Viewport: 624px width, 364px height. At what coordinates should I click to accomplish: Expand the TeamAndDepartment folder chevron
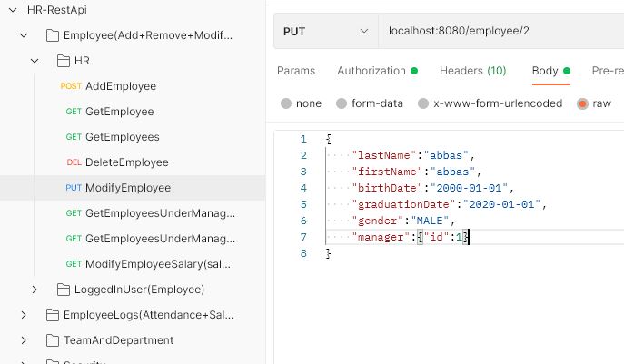coord(24,340)
